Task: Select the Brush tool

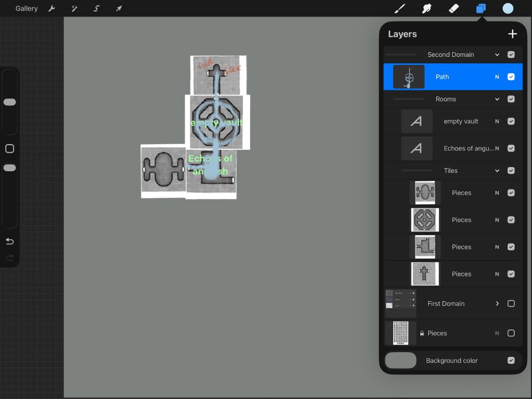Action: (400, 9)
